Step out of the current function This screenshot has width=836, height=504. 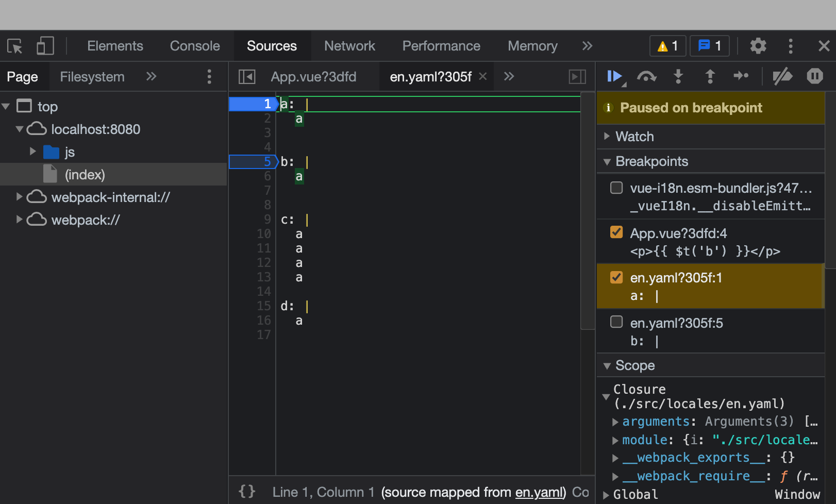(x=710, y=76)
